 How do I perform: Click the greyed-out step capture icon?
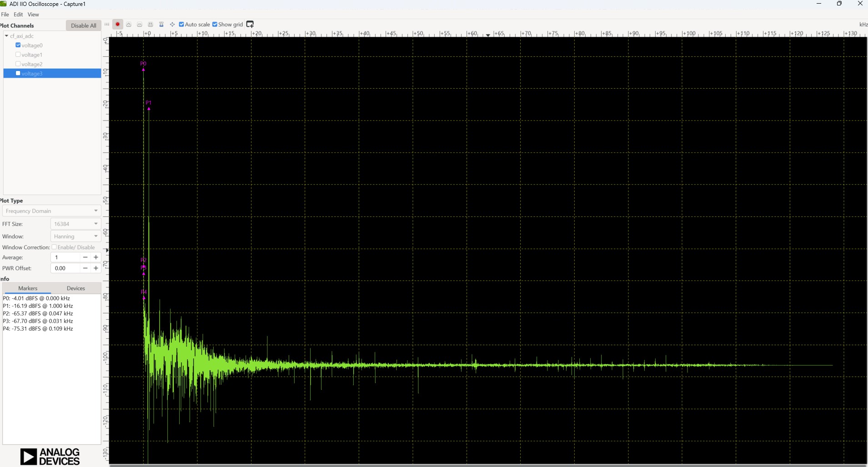[107, 25]
